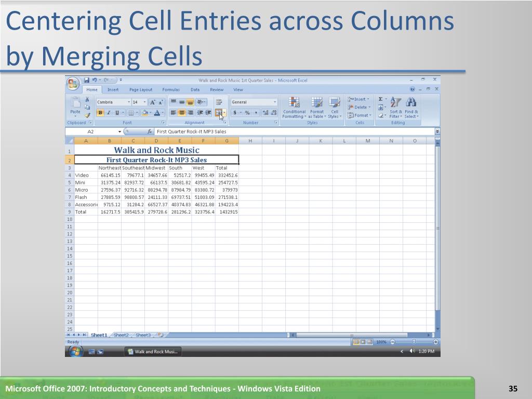Cut the selection with scissors icon

[87, 99]
